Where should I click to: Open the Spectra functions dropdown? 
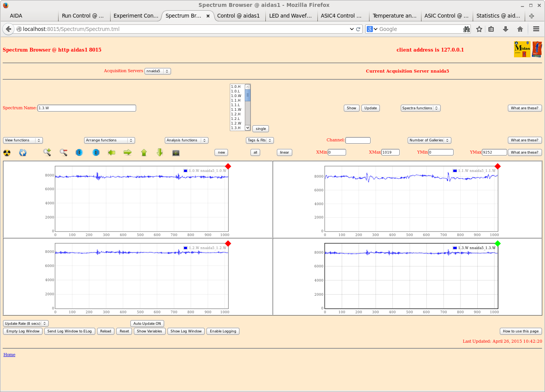pyautogui.click(x=421, y=108)
